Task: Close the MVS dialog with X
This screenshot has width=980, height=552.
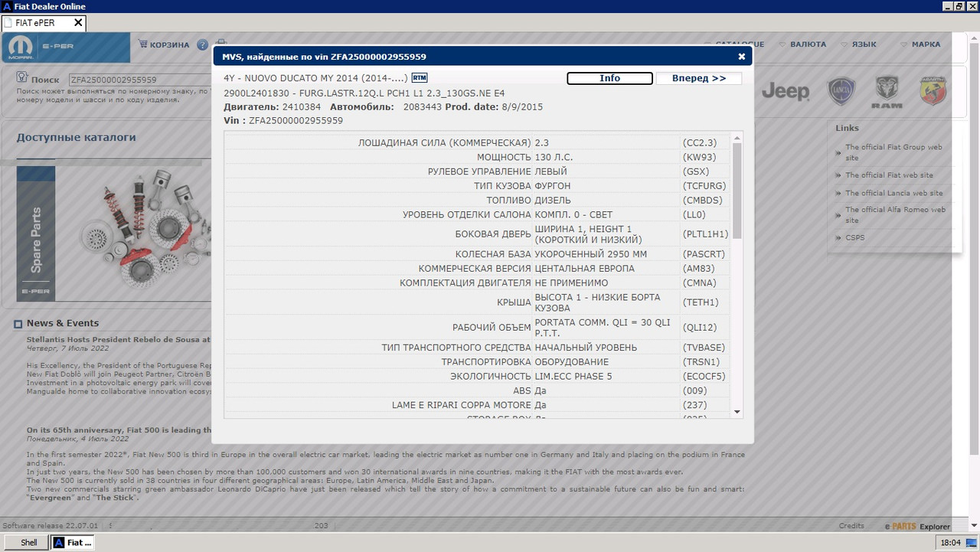Action: coord(741,57)
